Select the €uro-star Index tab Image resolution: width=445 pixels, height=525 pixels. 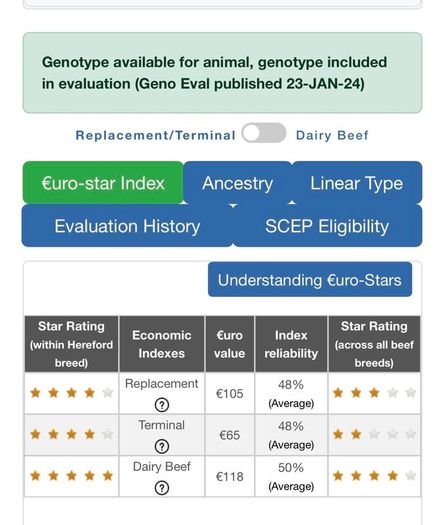coord(103,183)
